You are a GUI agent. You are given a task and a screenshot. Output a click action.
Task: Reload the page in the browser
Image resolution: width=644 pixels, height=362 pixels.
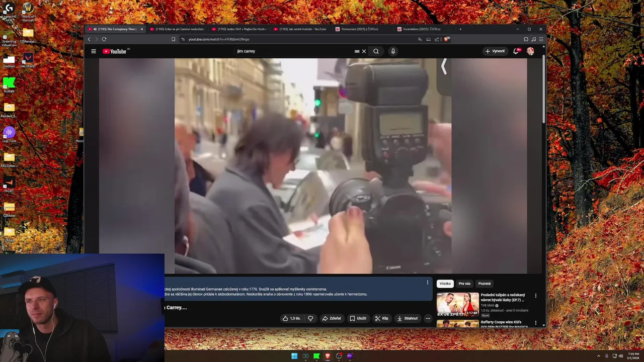pyautogui.click(x=104, y=39)
